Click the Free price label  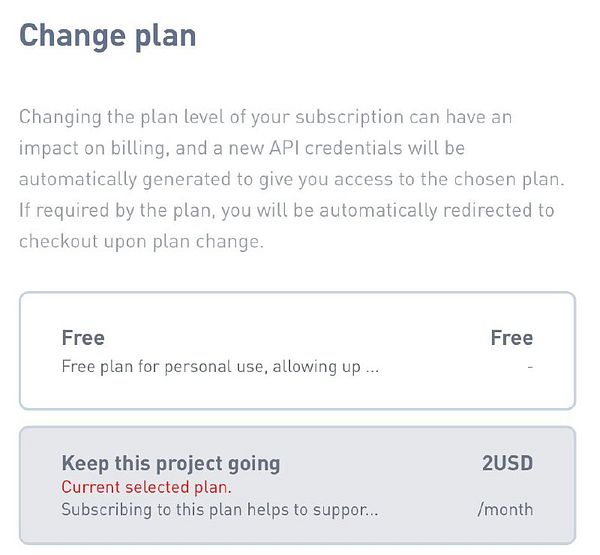click(511, 338)
